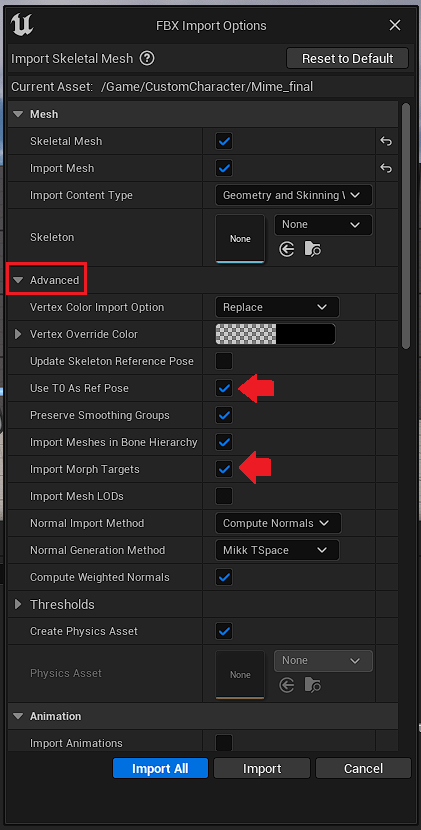
Task: Reset Import Mesh property to default arrow
Action: point(386,168)
